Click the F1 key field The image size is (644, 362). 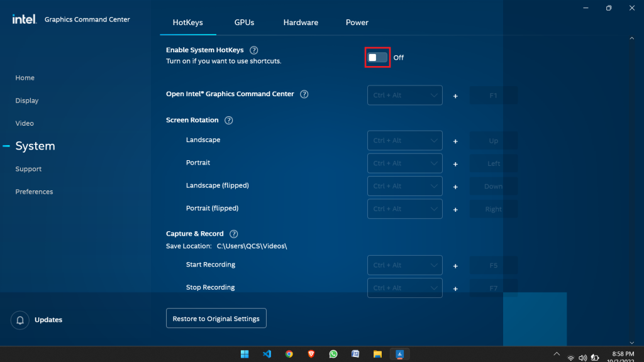tap(493, 96)
